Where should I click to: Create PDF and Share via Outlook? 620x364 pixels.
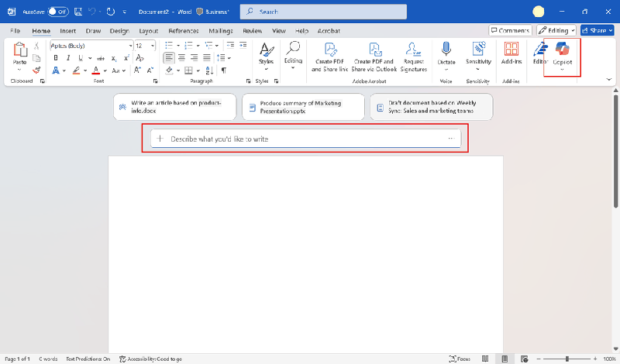tap(374, 57)
